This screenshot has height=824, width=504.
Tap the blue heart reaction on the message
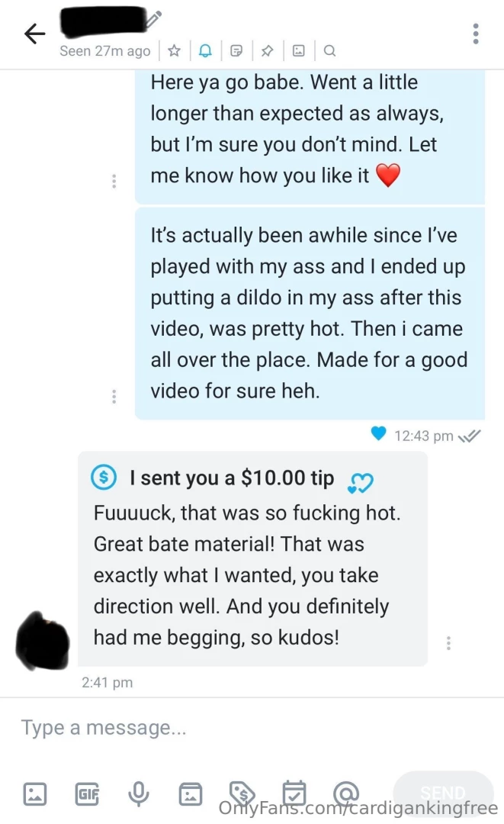379,433
